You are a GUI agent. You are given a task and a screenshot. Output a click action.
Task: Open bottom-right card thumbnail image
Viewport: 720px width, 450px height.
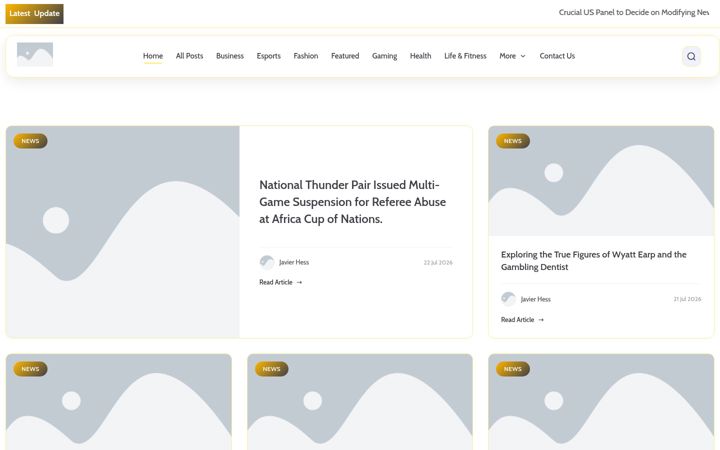click(601, 402)
